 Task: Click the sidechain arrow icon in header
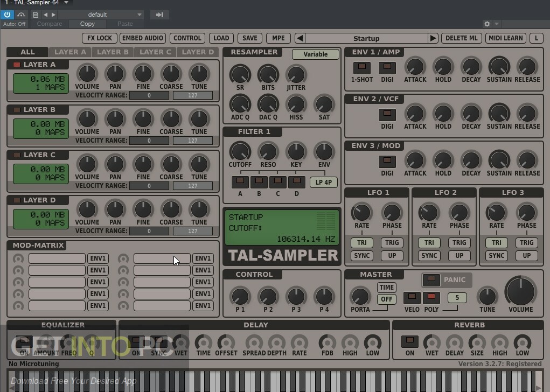[159, 15]
